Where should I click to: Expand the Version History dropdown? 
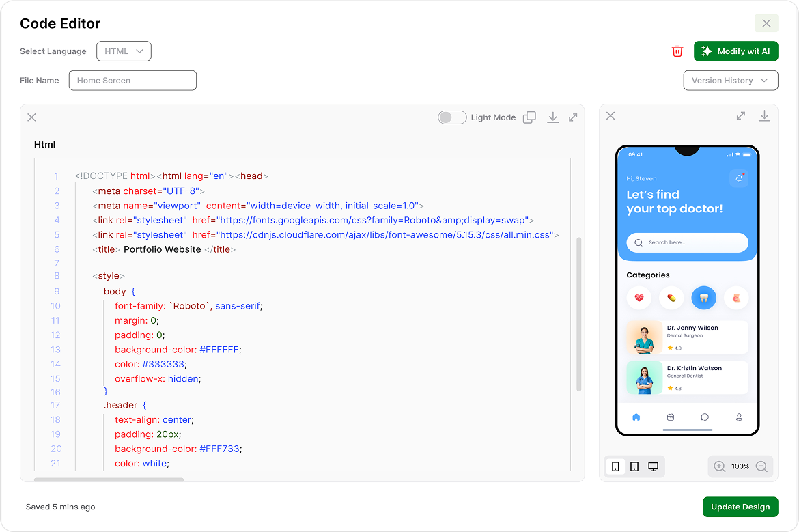point(730,81)
